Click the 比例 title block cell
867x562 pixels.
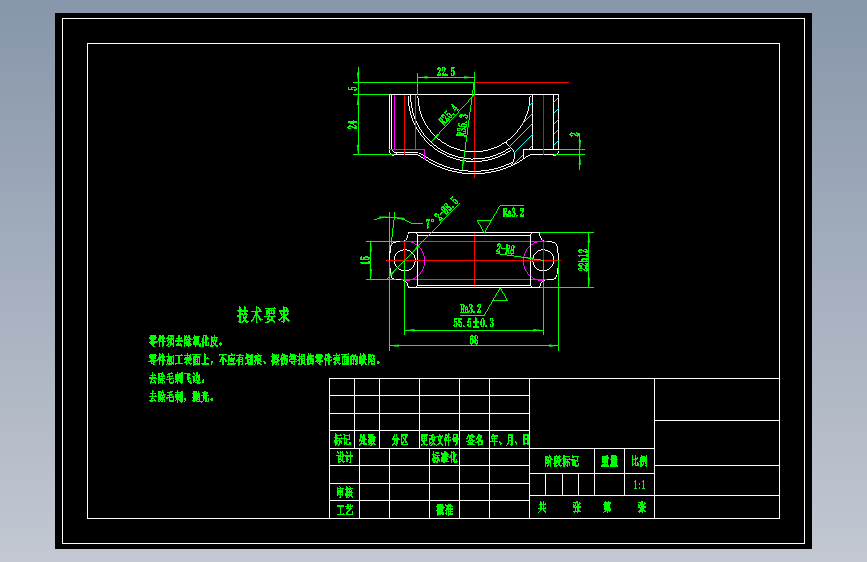[639, 461]
